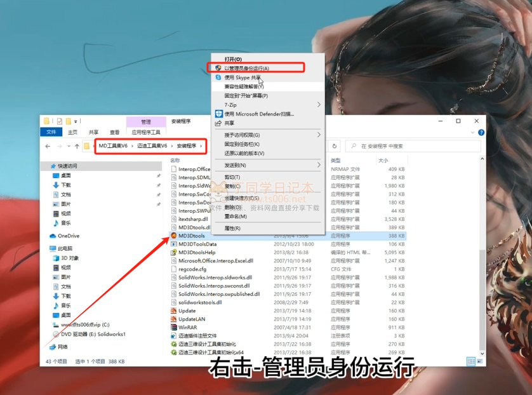Click the search box 在 安装程序 中搜索
This screenshot has width=532, height=395.
(413, 146)
